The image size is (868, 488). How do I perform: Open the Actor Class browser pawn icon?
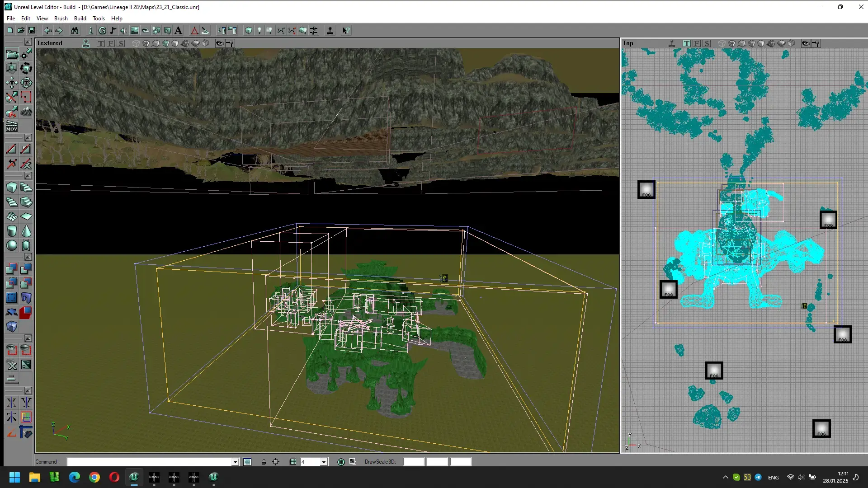(91, 30)
